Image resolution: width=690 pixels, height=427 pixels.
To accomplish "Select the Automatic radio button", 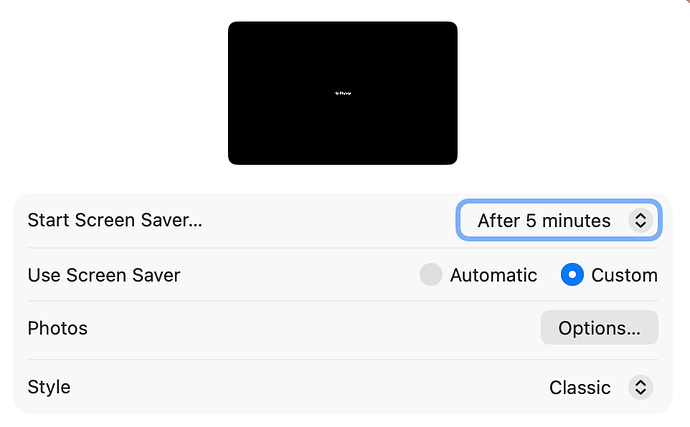I will click(x=431, y=275).
